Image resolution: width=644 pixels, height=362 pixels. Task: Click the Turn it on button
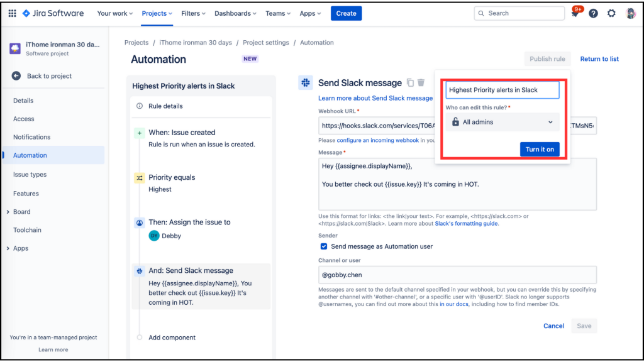tap(539, 150)
